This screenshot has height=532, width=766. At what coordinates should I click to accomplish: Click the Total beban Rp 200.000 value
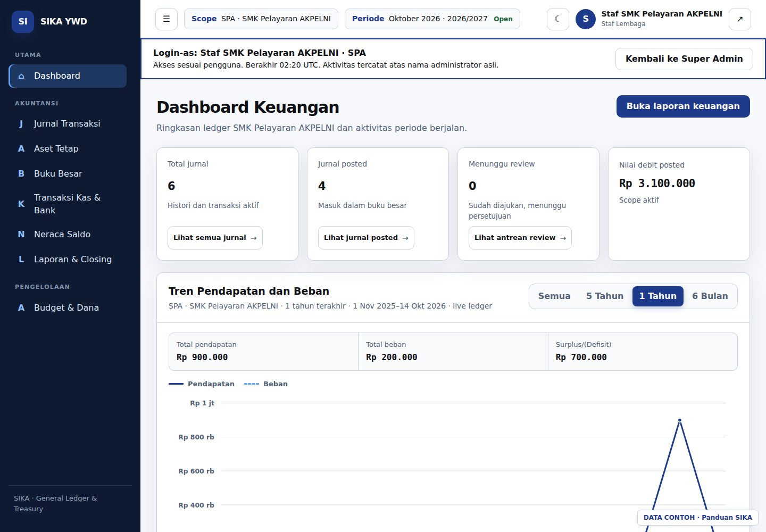pos(392,358)
